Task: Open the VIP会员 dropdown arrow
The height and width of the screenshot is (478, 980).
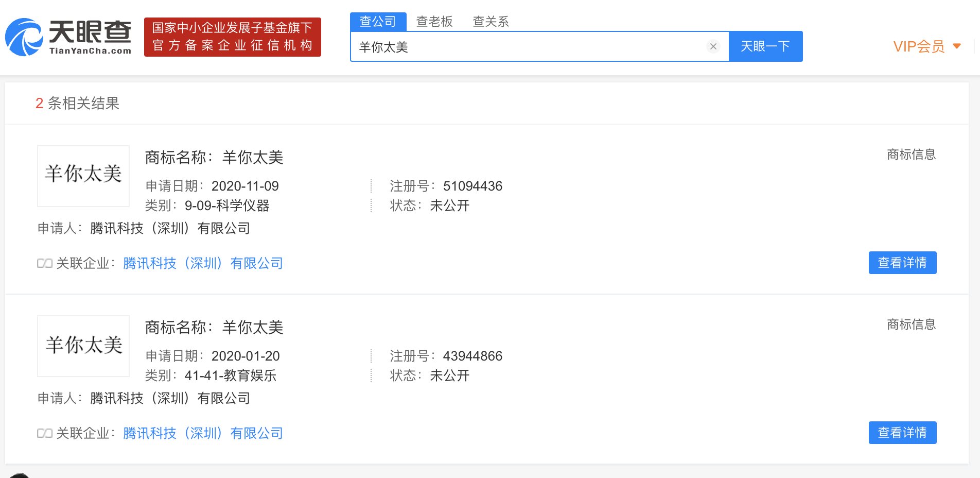Action: [957, 46]
